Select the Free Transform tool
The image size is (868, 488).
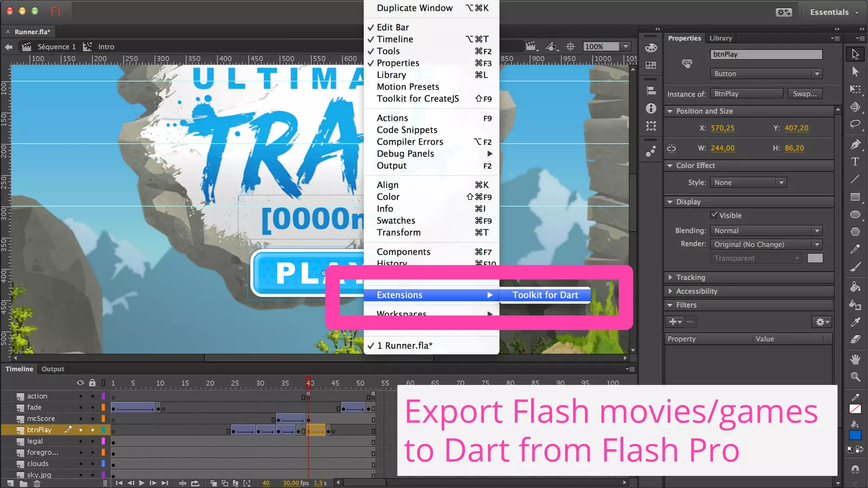855,89
